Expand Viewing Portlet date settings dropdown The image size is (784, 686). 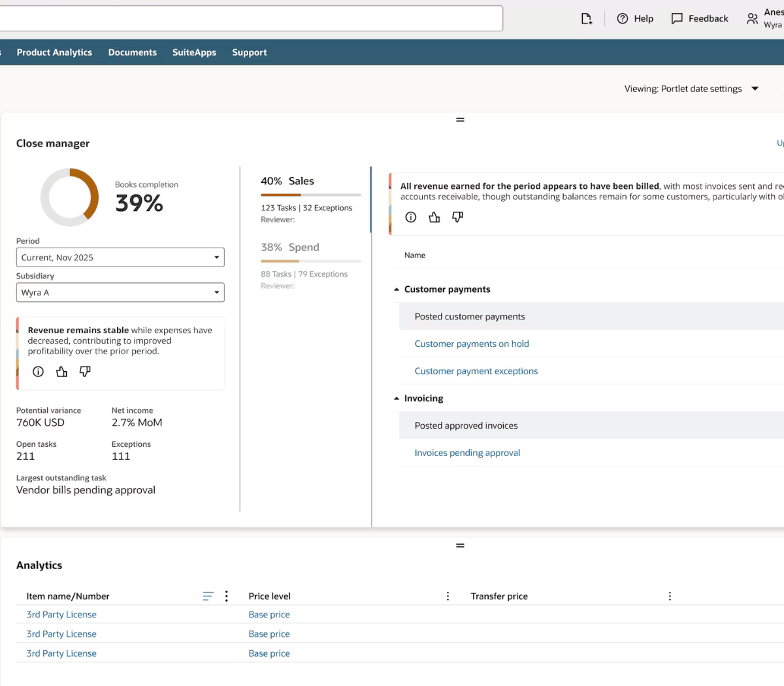(x=755, y=89)
